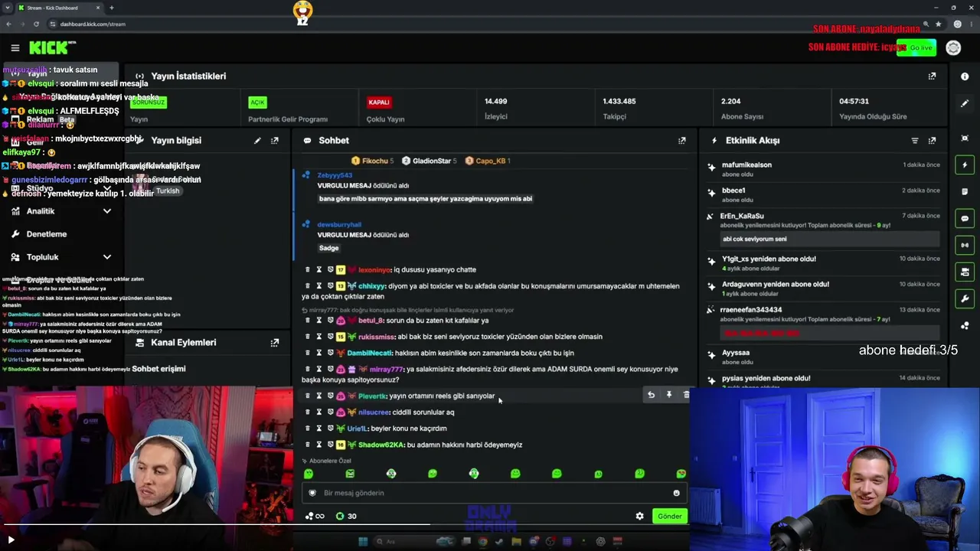
Task: Open chat settings gear next to Gönder
Action: coord(640,517)
